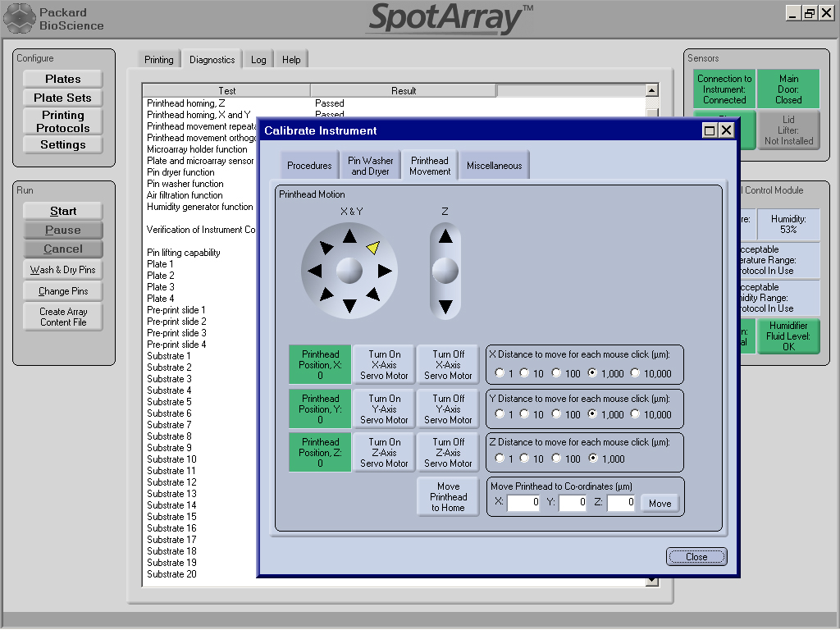This screenshot has height=630, width=840.
Task: Click the yellow up-right diagonal arrow
Action: pyautogui.click(x=373, y=247)
